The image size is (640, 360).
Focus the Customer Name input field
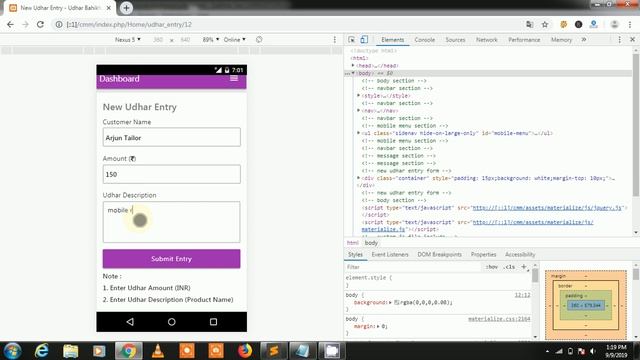click(x=171, y=137)
